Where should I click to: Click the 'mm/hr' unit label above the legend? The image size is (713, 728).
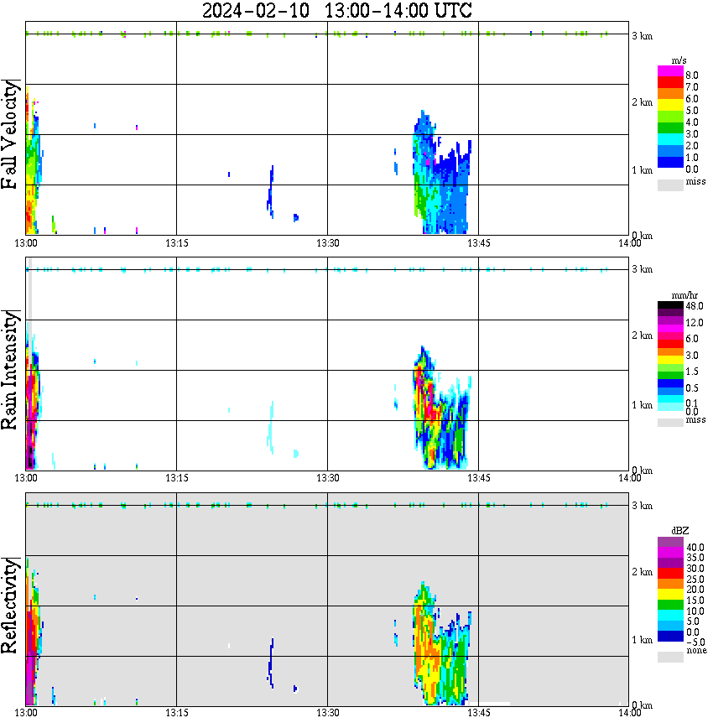tap(684, 295)
